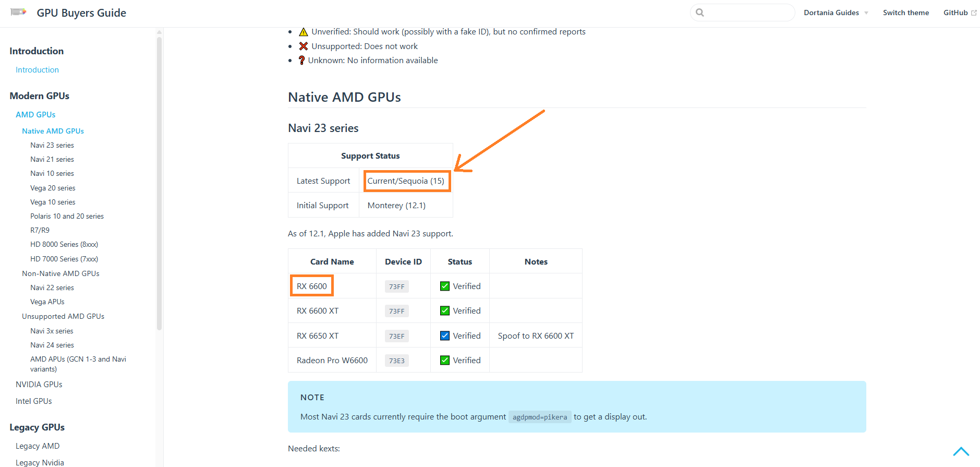Jump to Navi 3x series in sidebar
980x467 pixels.
(52, 331)
